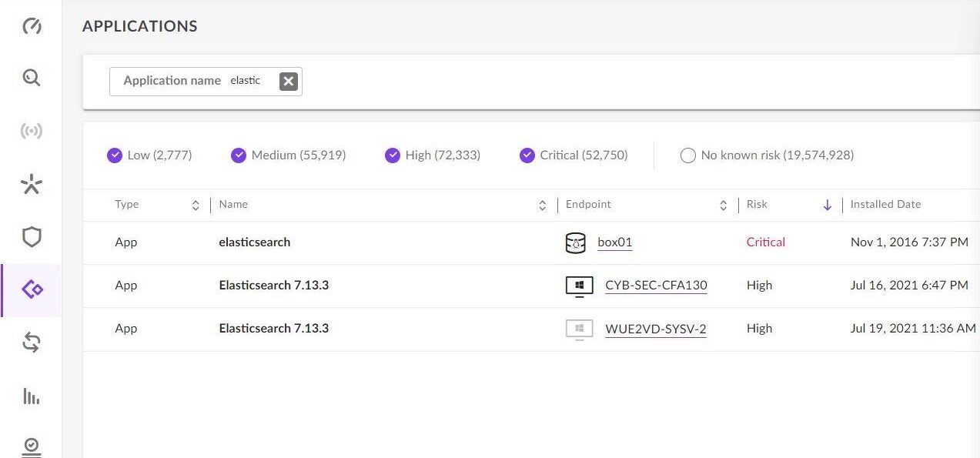Click the checkmark badge sidebar icon

(32, 446)
